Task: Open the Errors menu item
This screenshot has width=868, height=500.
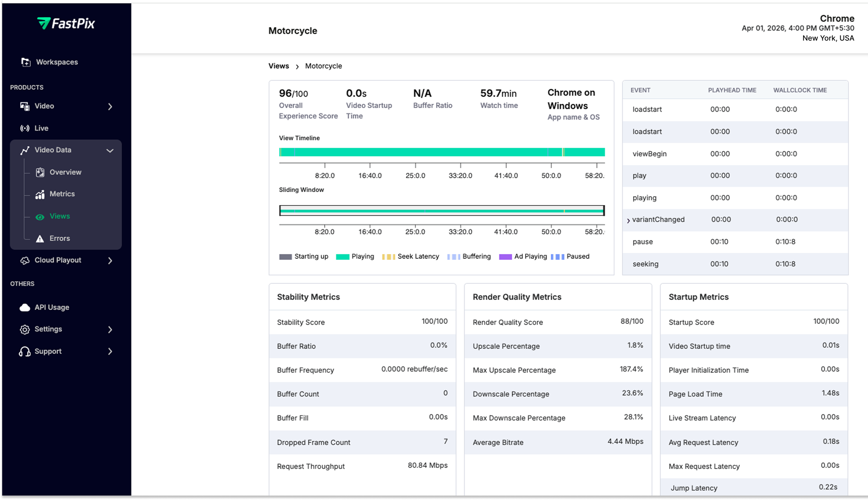Action: point(60,238)
